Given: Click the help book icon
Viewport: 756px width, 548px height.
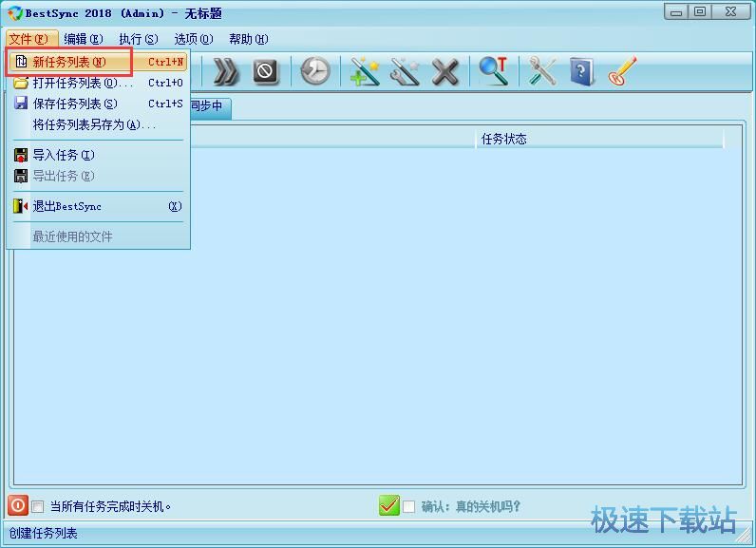Looking at the screenshot, I should coord(581,72).
